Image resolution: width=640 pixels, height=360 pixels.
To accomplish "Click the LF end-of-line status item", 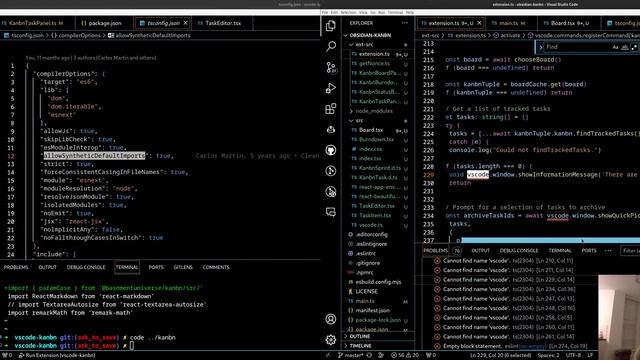I will click(590, 355).
